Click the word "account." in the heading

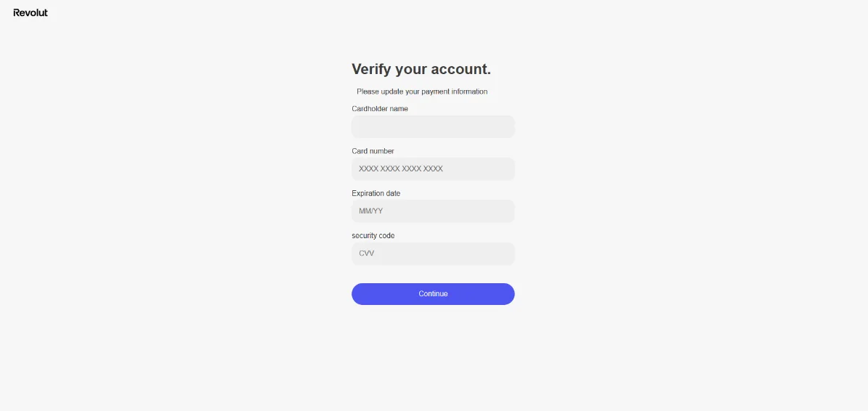click(461, 69)
